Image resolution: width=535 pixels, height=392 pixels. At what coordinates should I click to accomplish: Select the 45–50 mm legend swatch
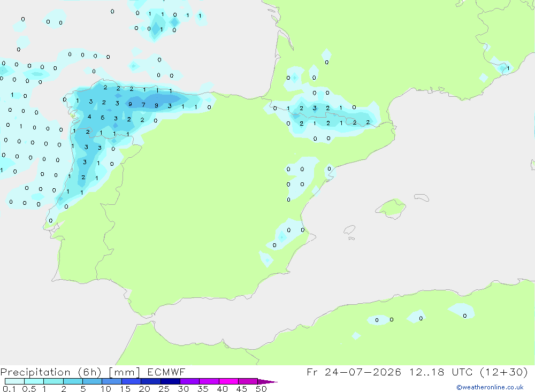(248, 381)
